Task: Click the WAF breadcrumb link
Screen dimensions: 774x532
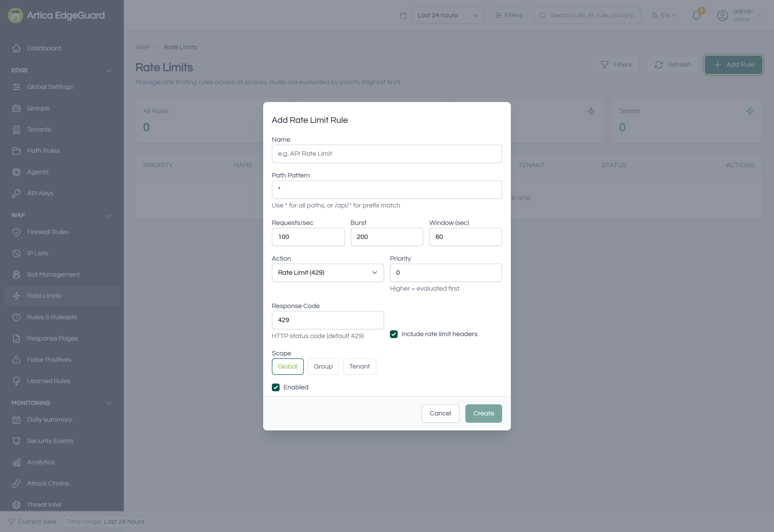Action: 143,47
